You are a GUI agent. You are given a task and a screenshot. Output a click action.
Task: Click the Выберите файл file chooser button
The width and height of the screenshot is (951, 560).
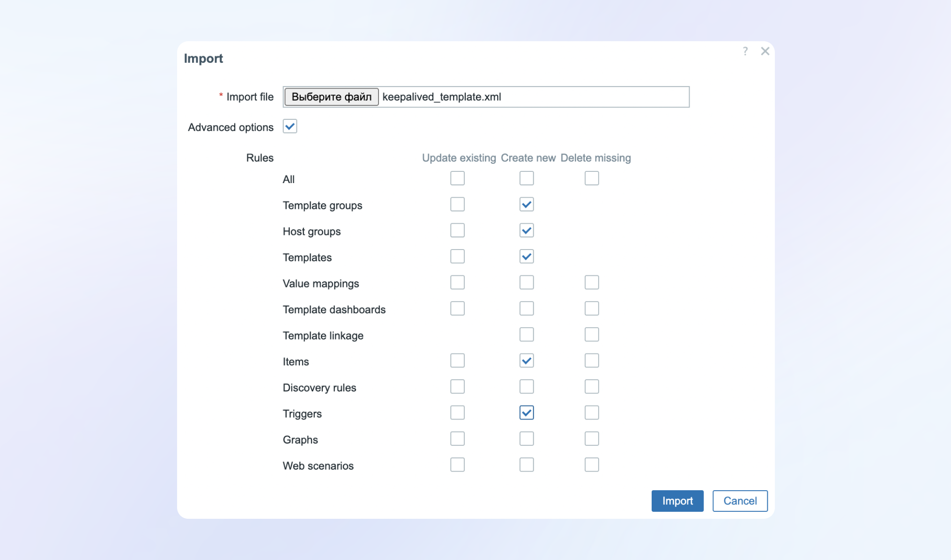[331, 97]
